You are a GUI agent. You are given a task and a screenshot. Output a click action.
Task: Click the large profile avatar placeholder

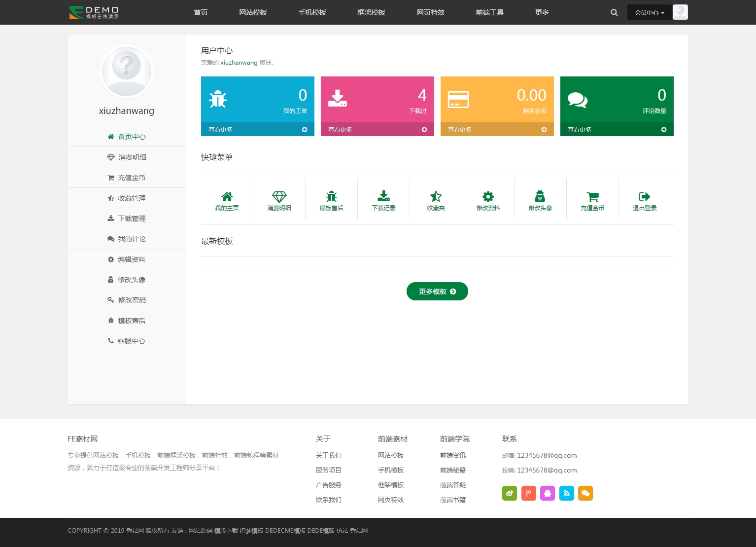pyautogui.click(x=127, y=72)
